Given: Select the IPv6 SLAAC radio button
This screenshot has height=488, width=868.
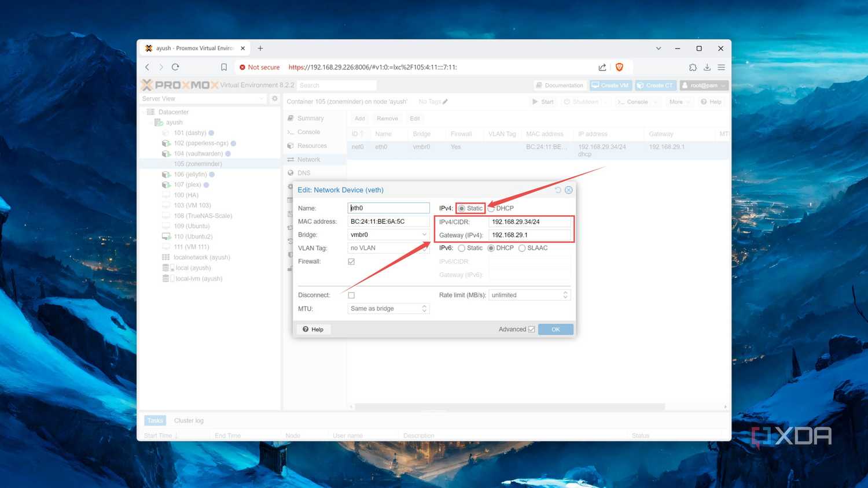Looking at the screenshot, I should (522, 248).
